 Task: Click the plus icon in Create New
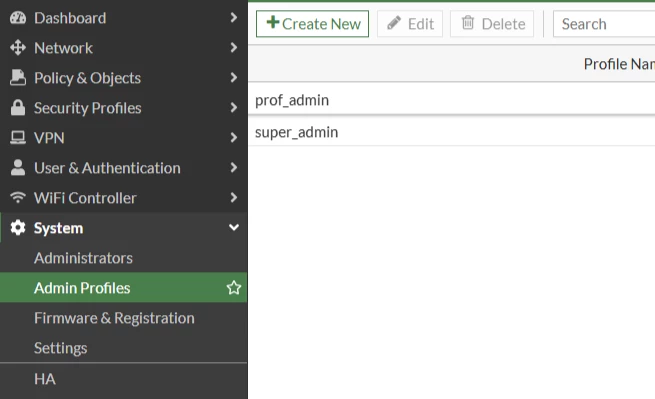[x=273, y=22]
